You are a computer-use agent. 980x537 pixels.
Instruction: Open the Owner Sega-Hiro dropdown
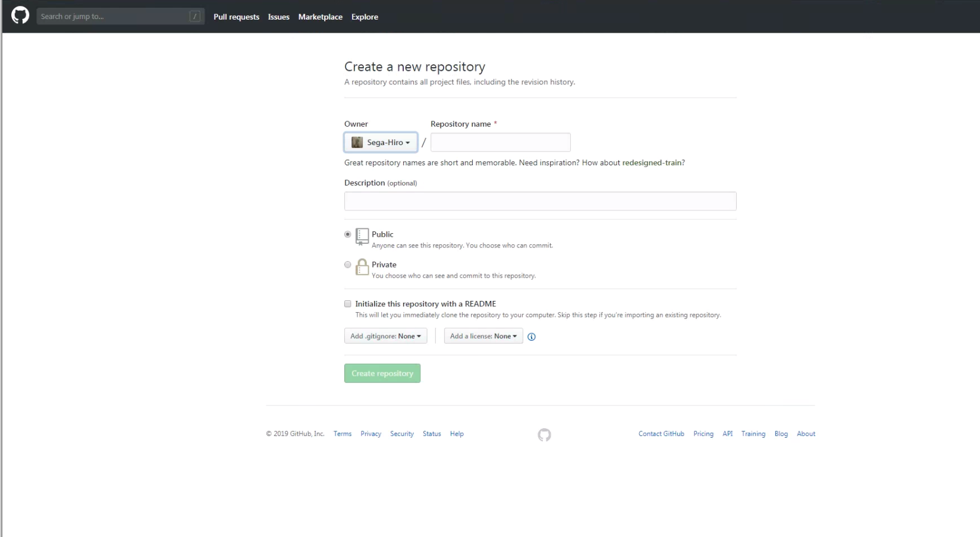coord(381,143)
